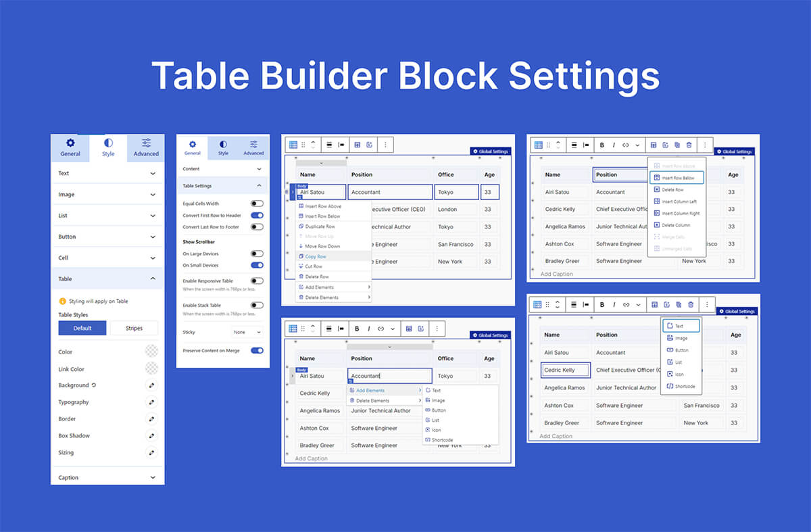This screenshot has height=532, width=811.
Task: Choose Move Row Down from the row menu
Action: click(x=334, y=246)
